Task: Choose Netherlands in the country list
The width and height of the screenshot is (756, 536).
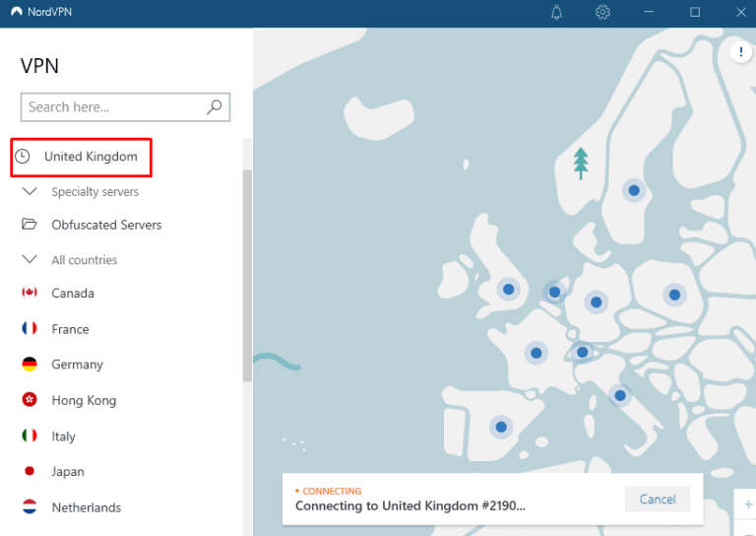Action: (x=86, y=507)
